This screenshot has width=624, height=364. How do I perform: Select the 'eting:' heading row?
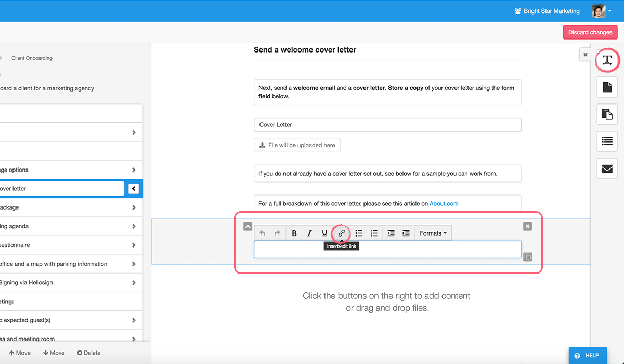coord(71,302)
